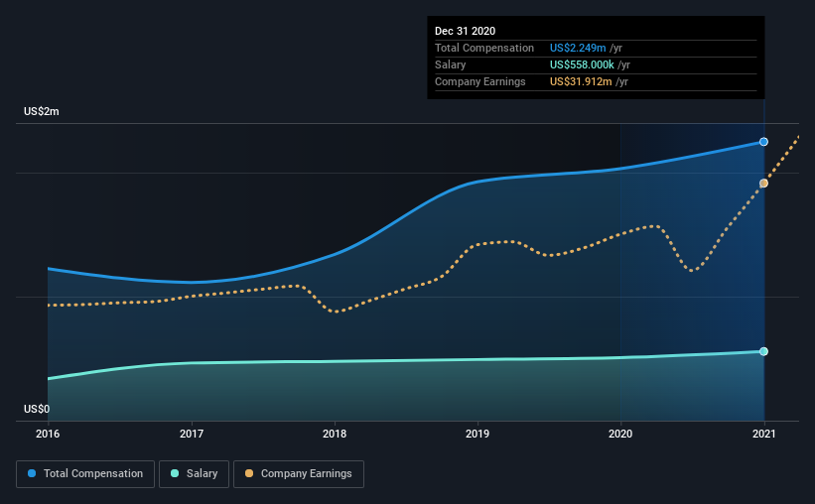Click the US$31.912m company earnings value
Screen dimensions: 815x504
tap(581, 81)
